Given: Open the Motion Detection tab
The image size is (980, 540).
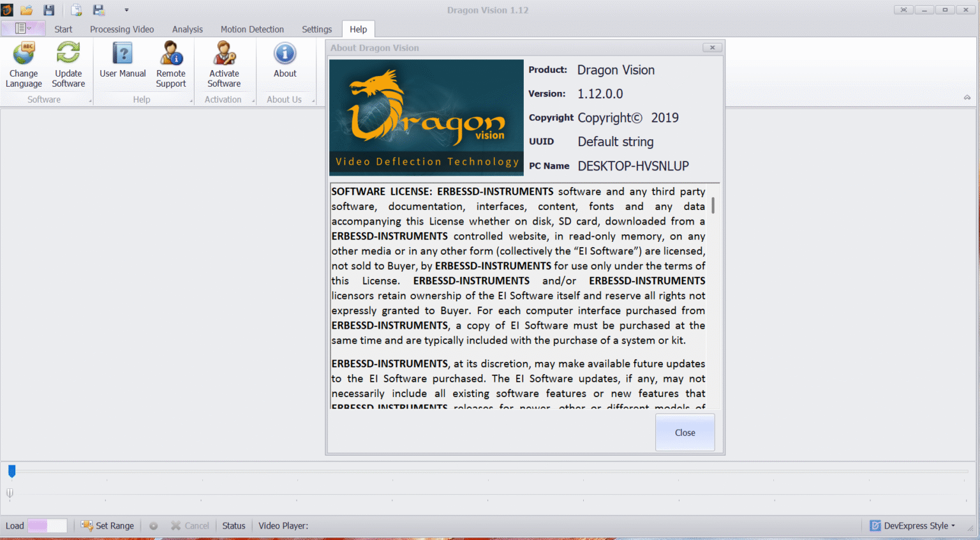Looking at the screenshot, I should pos(252,29).
